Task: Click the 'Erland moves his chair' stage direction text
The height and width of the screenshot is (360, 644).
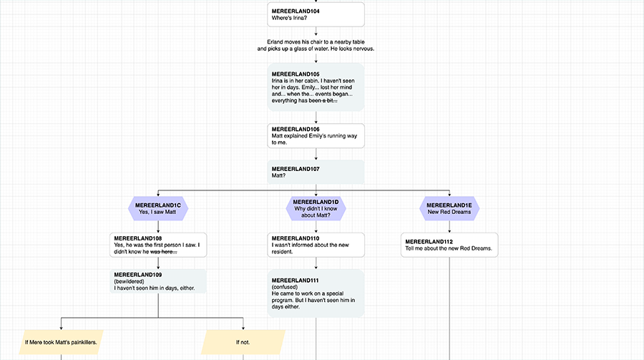Action: point(316,45)
